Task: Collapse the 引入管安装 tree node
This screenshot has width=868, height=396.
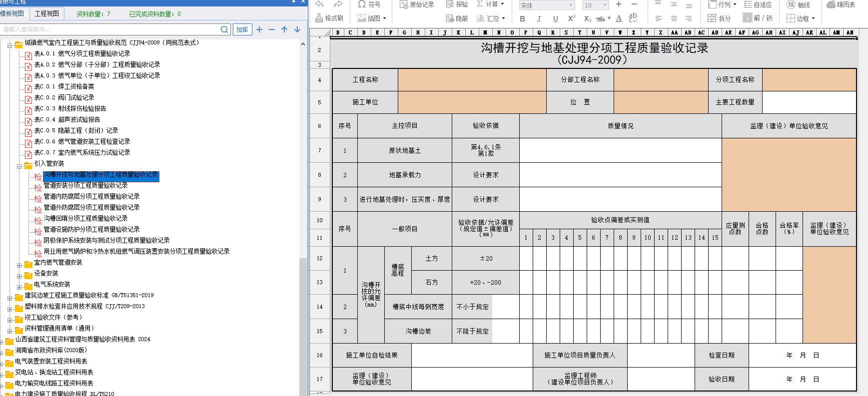Action: click(19, 166)
